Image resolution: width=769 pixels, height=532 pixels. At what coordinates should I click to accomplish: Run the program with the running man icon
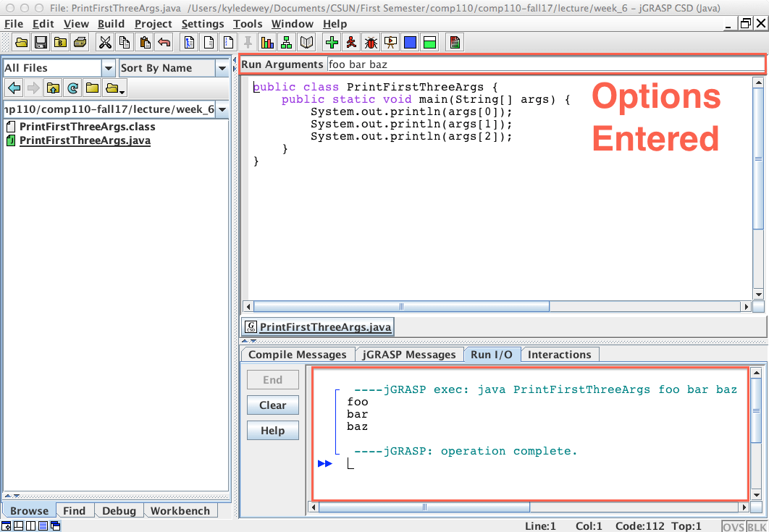tap(350, 42)
